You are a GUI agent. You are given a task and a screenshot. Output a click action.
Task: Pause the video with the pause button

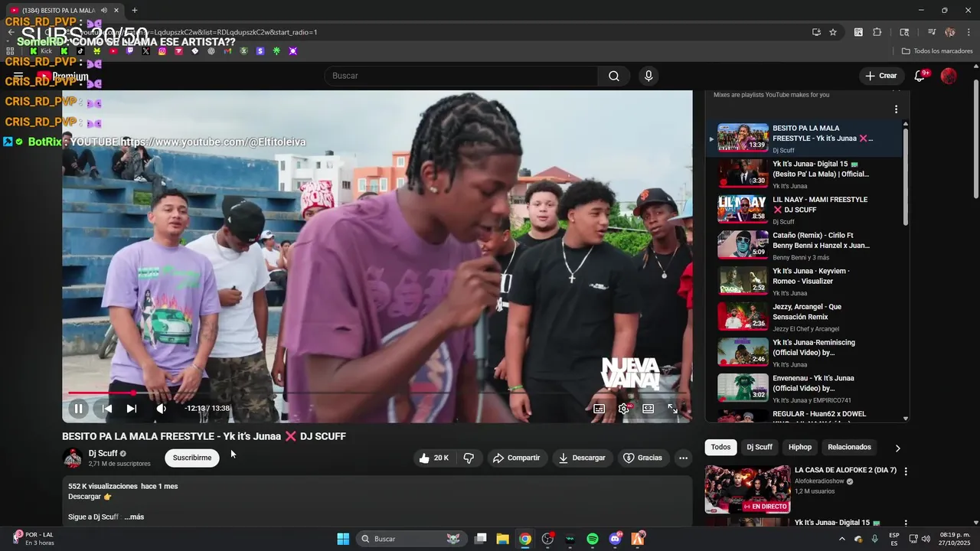(x=78, y=409)
